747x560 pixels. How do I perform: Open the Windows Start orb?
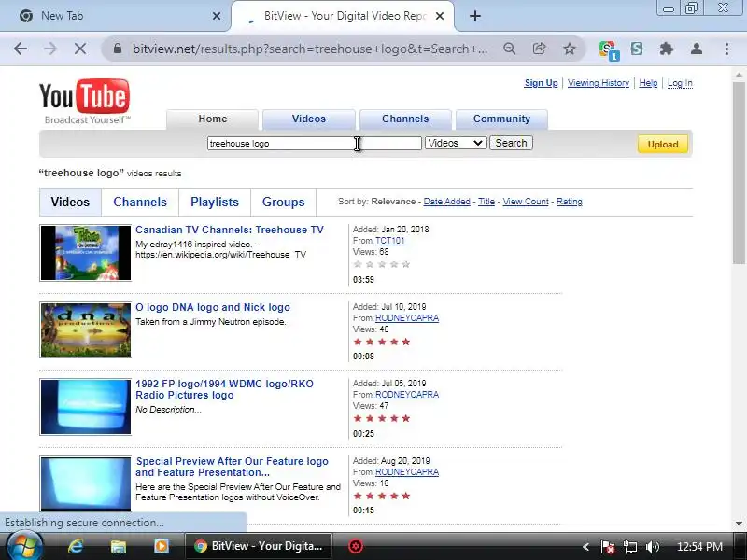pos(24,546)
